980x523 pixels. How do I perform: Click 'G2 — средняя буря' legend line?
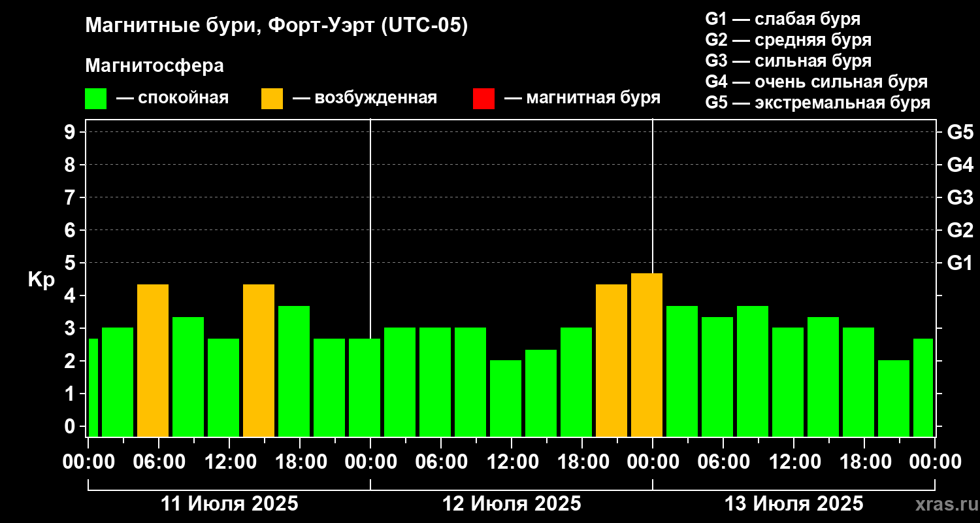point(789,40)
